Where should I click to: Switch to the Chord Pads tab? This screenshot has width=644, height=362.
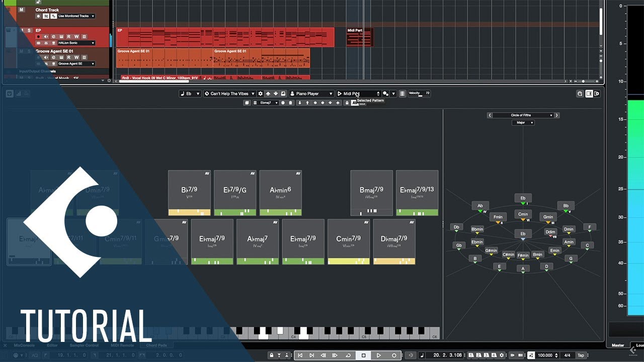click(156, 345)
